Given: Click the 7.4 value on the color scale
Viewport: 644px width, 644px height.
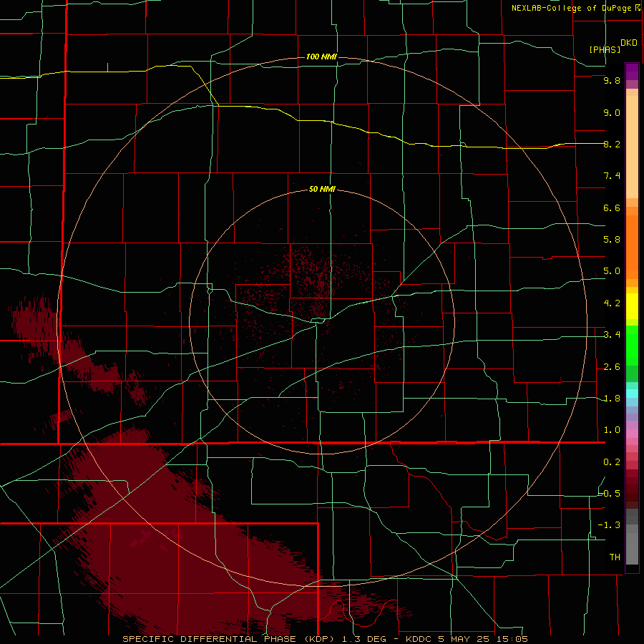Looking at the screenshot, I should pos(612,176).
